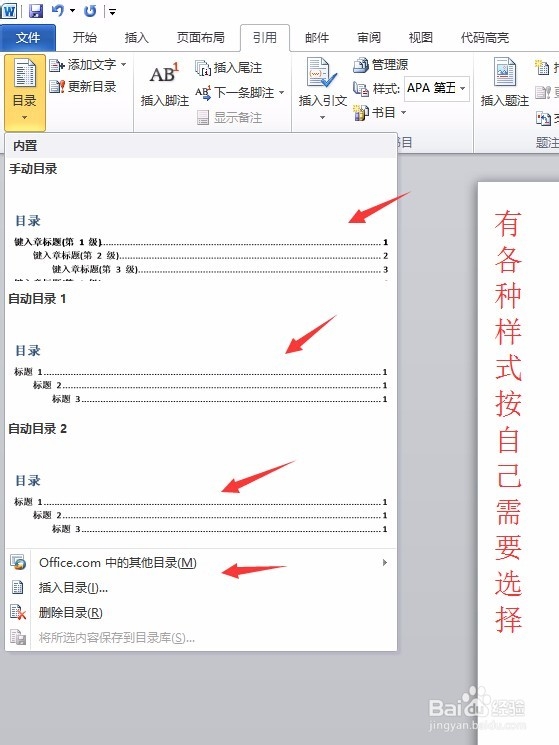Screen dimensions: 559x745
Task: Select 删除目录(R) menu item
Action: pyautogui.click(x=200, y=612)
